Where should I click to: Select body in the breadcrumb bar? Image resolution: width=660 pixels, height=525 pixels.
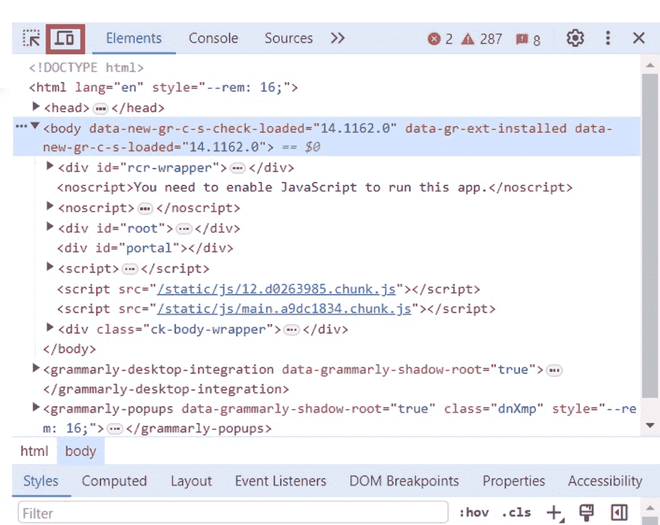80,451
